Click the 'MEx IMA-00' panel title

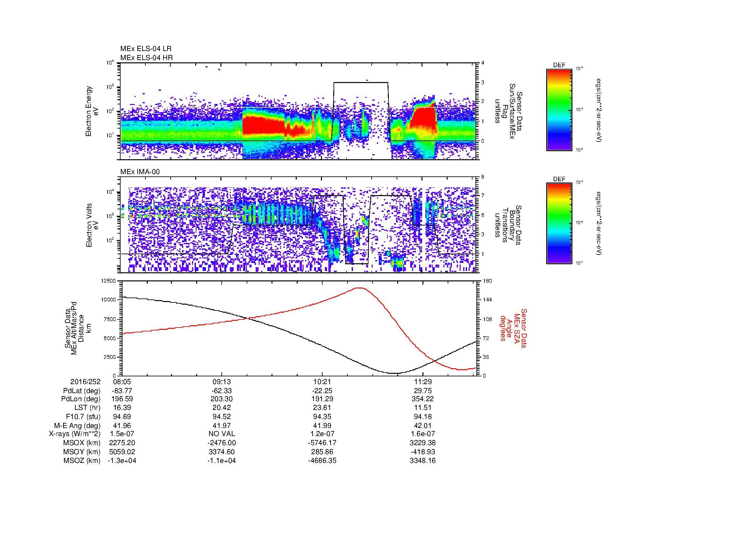[x=140, y=172]
